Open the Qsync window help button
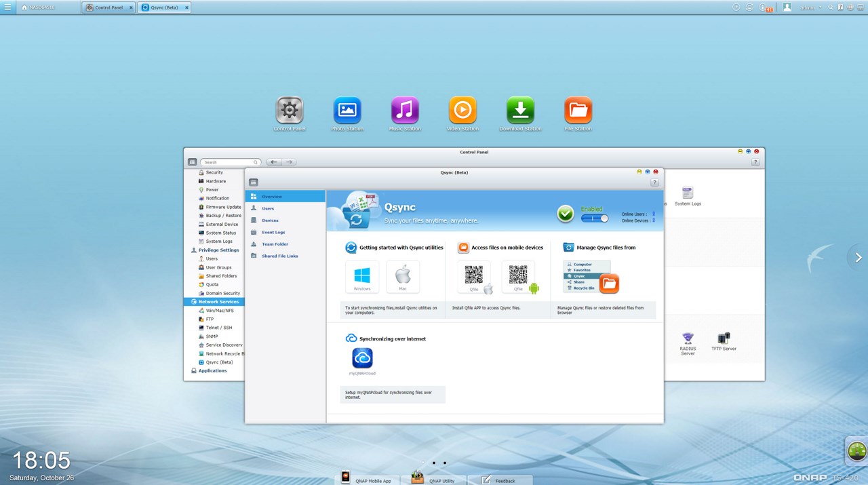 [x=654, y=182]
